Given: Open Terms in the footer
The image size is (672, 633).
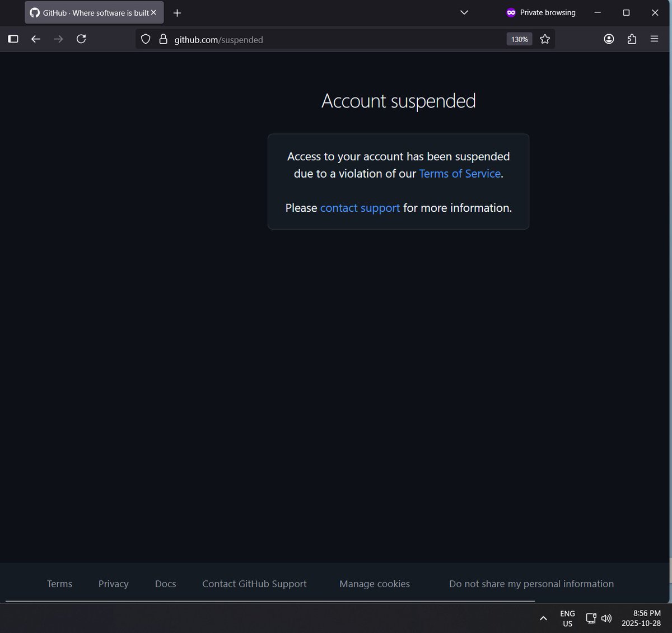Looking at the screenshot, I should tap(59, 584).
